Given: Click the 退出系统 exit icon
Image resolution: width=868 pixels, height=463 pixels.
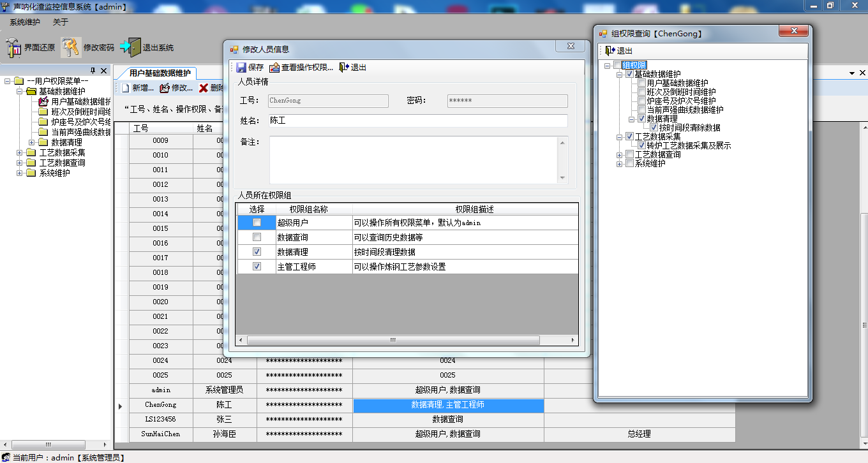Looking at the screenshot, I should pos(130,48).
